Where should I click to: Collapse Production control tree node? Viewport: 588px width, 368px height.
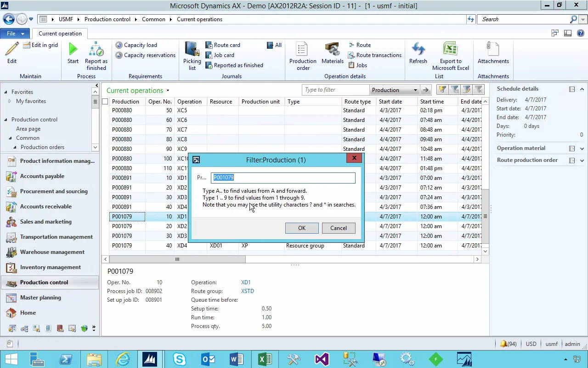(6, 120)
